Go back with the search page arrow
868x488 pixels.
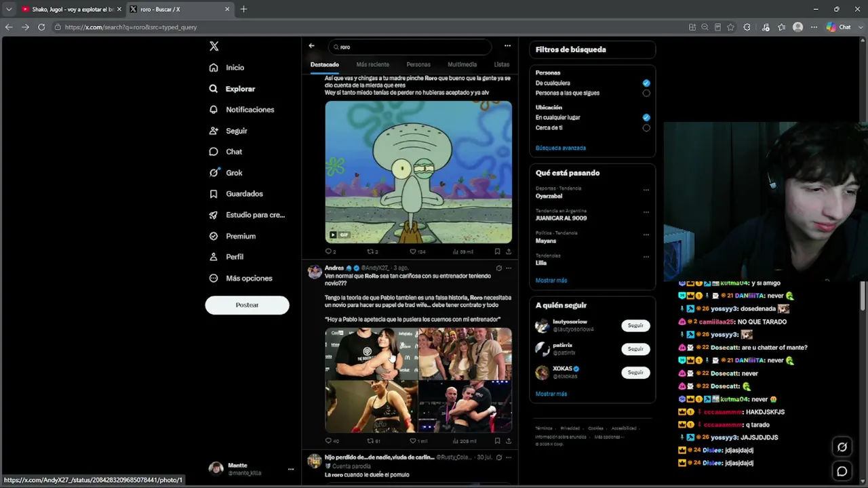coord(311,46)
